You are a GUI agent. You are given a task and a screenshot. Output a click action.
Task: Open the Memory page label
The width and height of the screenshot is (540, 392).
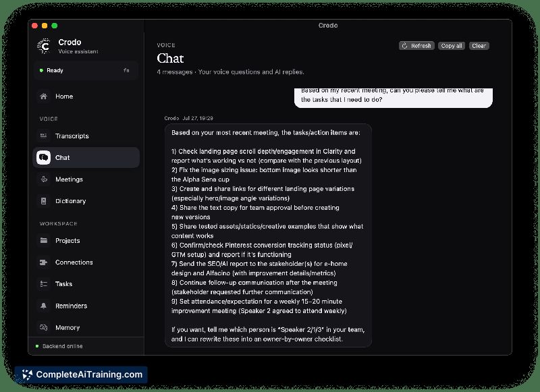(x=67, y=328)
